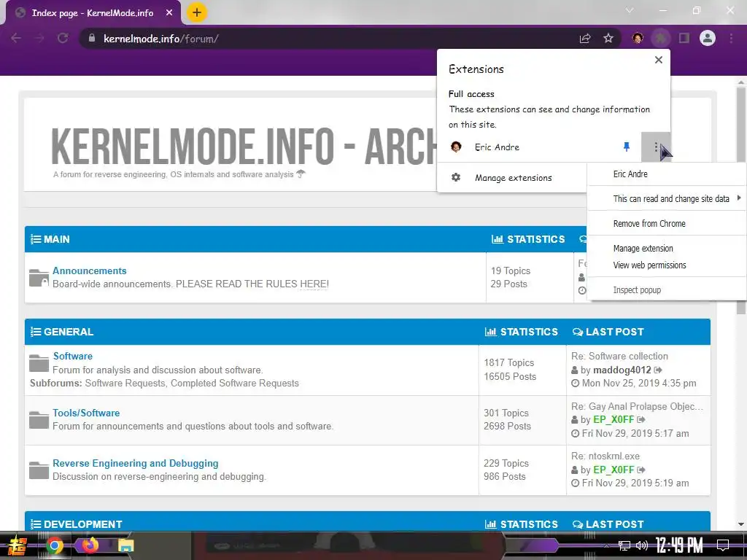Open Reverse Engineering and Debugging forum
747x560 pixels.
135,463
